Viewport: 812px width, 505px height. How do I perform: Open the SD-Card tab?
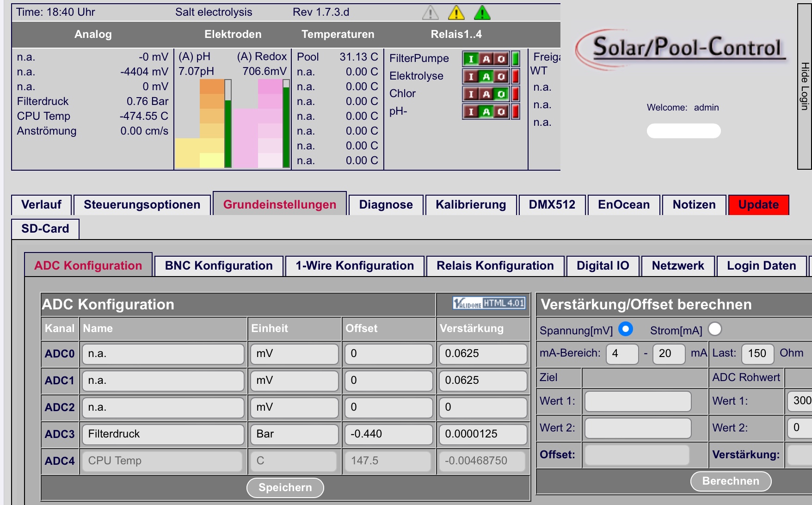(45, 228)
